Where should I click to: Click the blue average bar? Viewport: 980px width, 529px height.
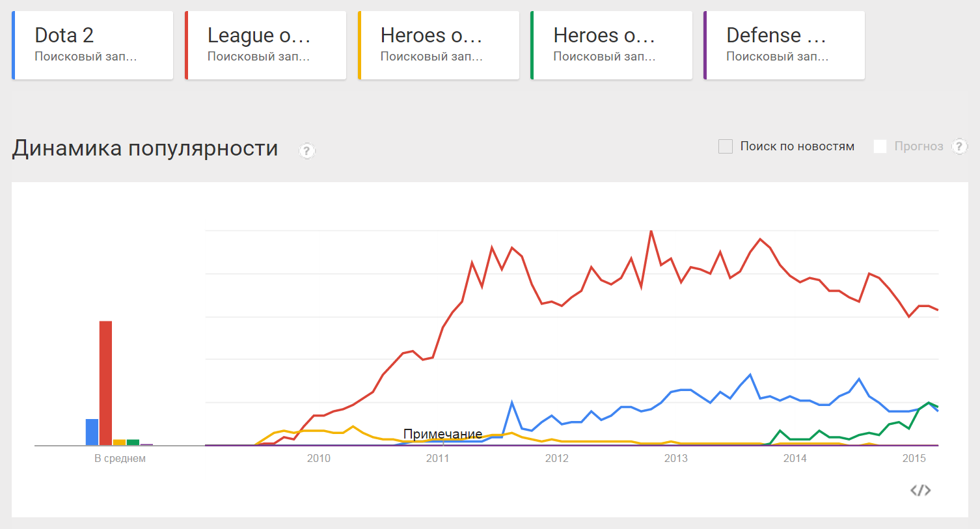(x=92, y=432)
